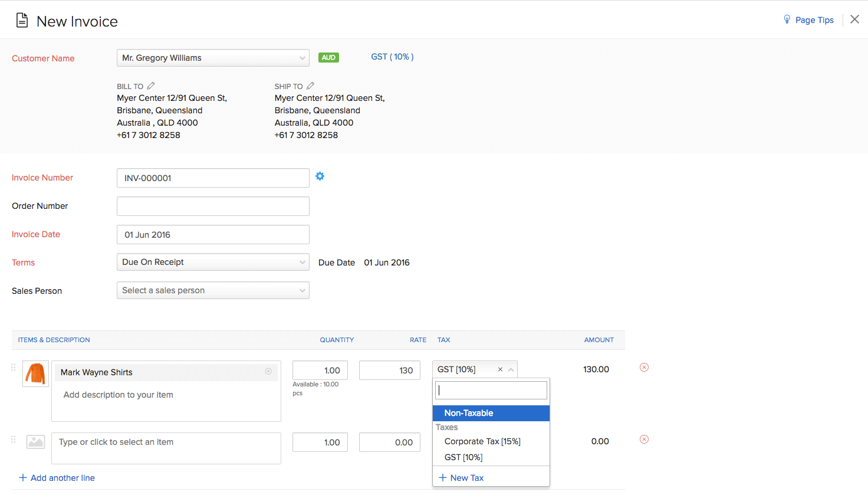
Task: Click the image placeholder on second item row
Action: (x=35, y=441)
